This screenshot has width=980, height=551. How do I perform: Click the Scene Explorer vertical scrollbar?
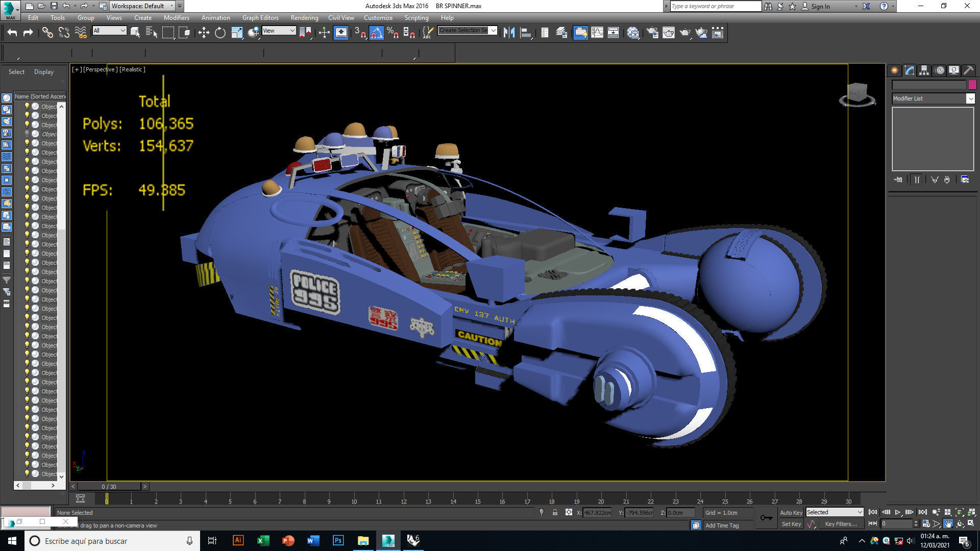point(62,291)
